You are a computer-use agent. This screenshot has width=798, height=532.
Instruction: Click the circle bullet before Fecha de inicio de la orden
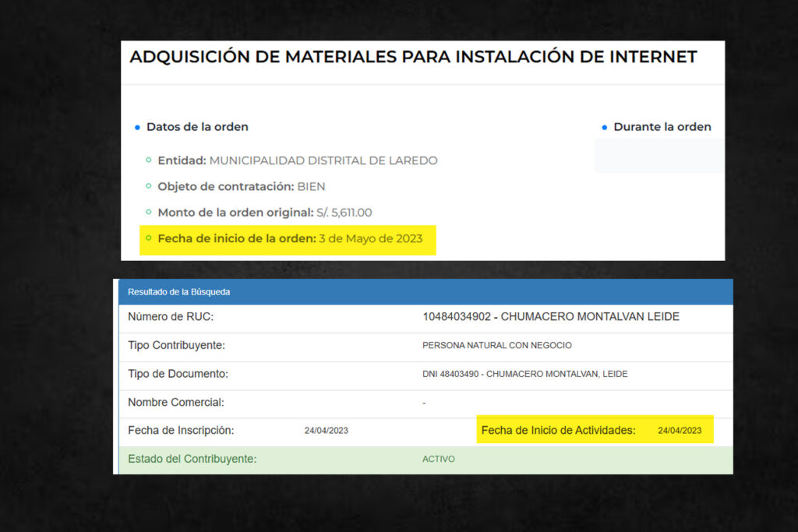tap(149, 238)
